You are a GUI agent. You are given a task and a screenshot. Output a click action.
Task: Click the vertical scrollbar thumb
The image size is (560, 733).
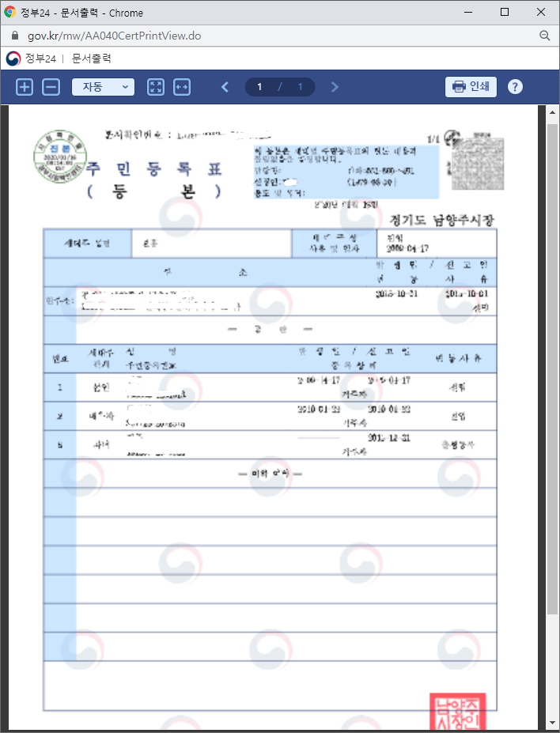pyautogui.click(x=552, y=368)
